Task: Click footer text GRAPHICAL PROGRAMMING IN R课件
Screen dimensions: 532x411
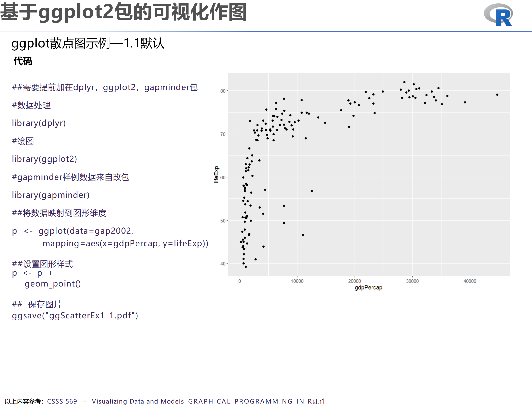Action: pyautogui.click(x=257, y=401)
